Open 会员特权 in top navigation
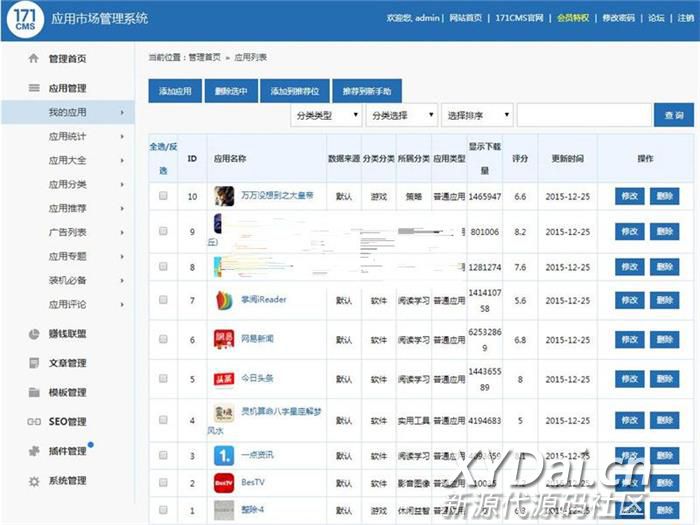Screen dimensions: 700x525 click(573, 18)
